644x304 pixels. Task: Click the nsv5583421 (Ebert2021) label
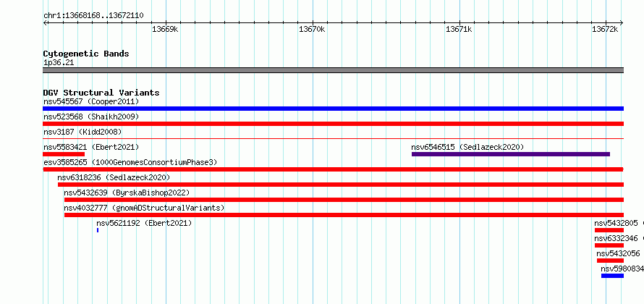click(91, 147)
